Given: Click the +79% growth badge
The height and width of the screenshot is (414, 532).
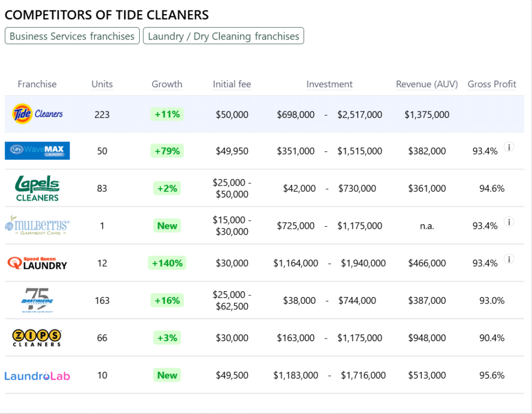Looking at the screenshot, I should click(x=167, y=151).
